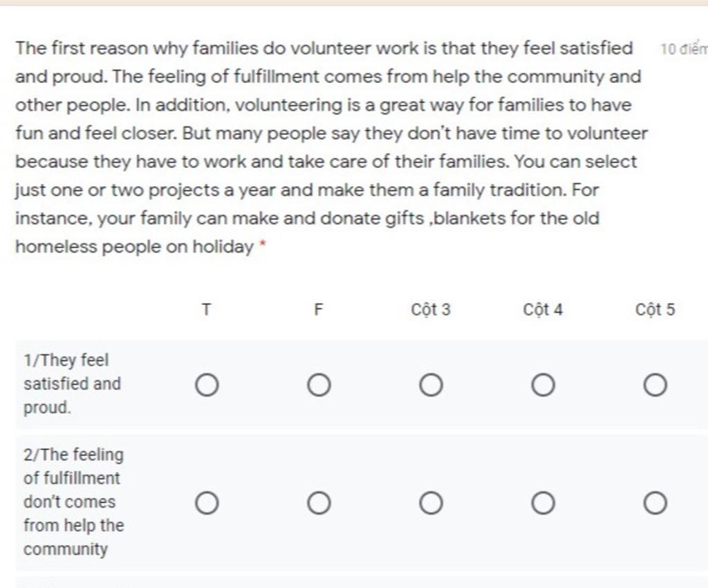Click the red required asterisk
The height and width of the screenshot is (588, 708).
pyautogui.click(x=263, y=244)
